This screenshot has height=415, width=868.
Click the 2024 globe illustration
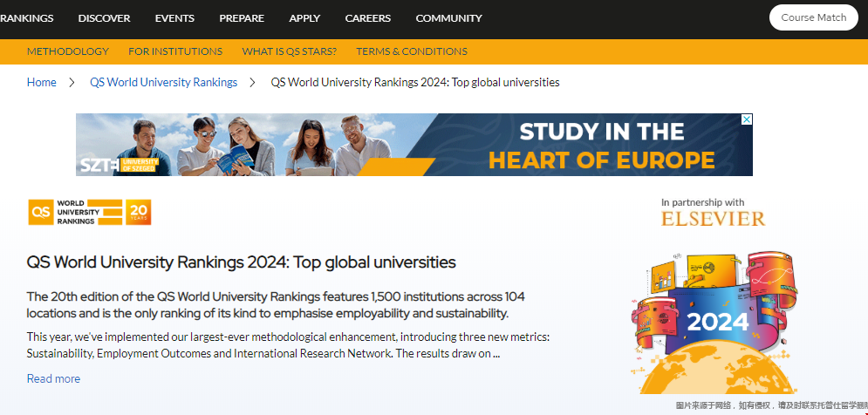tap(714, 323)
